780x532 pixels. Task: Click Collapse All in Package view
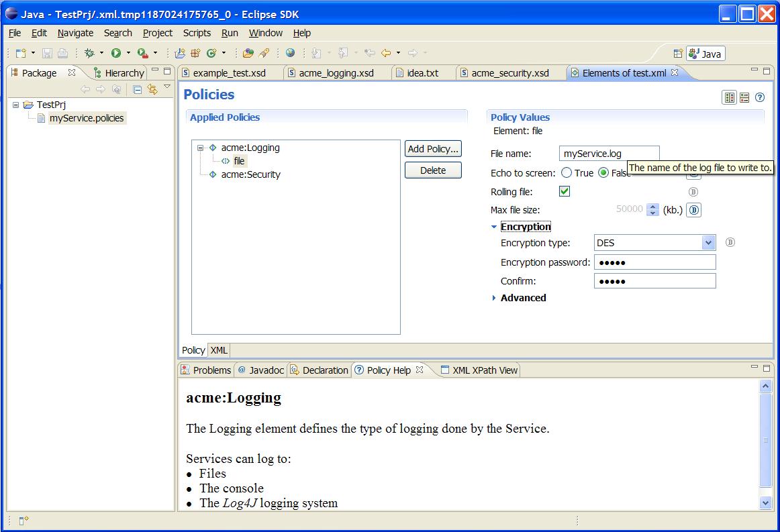[138, 89]
